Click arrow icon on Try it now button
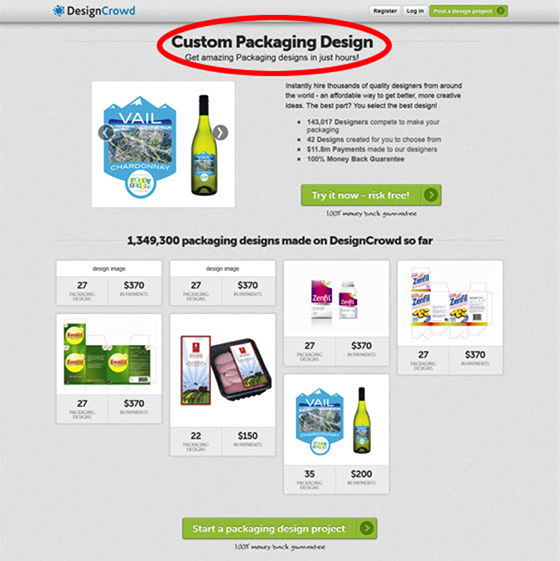The width and height of the screenshot is (560, 561). click(x=430, y=195)
